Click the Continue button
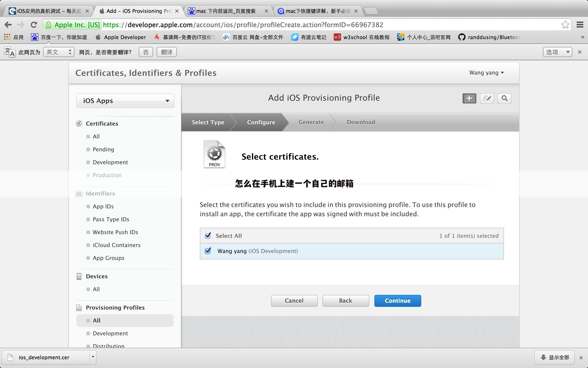Screen dimensions: 588x368 [x=398, y=301]
